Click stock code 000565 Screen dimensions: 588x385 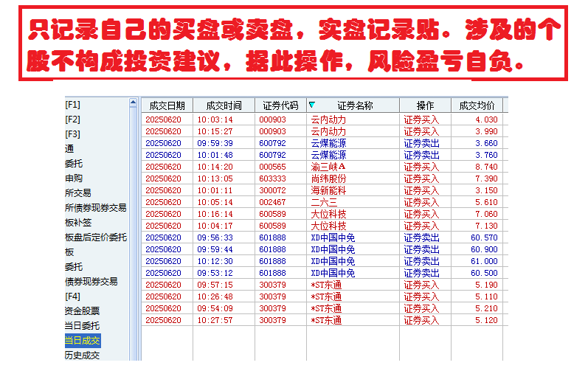pyautogui.click(x=273, y=167)
